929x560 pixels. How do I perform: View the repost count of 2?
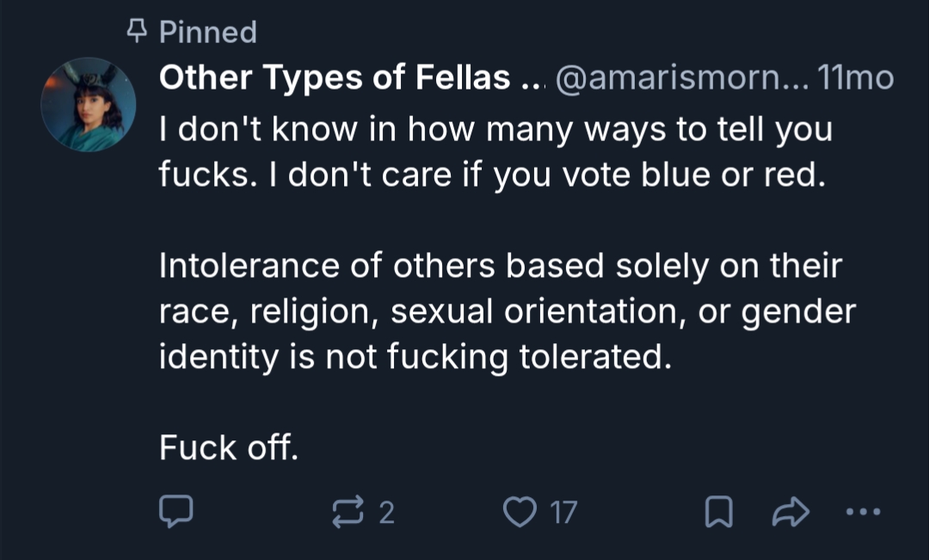tap(386, 514)
